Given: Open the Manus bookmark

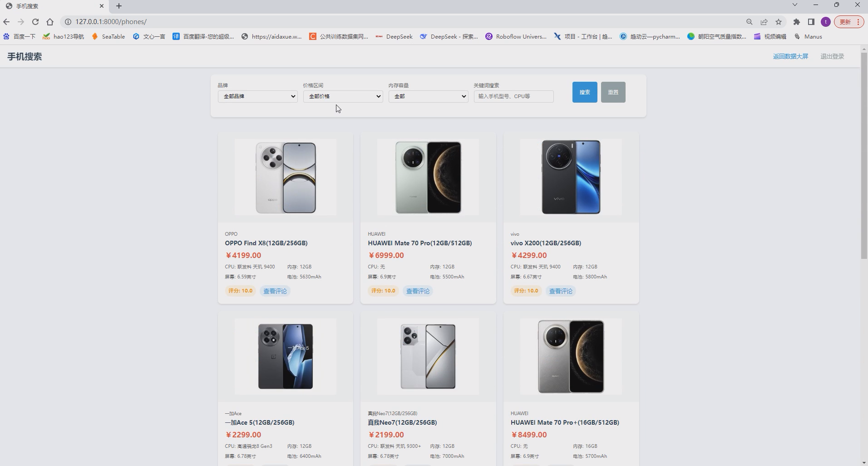Looking at the screenshot, I should [x=808, y=36].
